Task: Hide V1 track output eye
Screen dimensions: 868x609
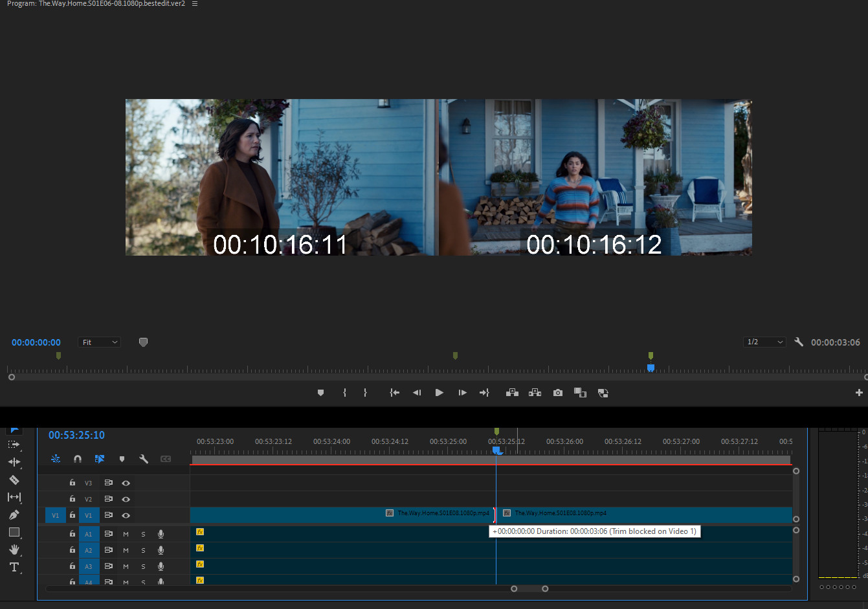Action: click(x=126, y=515)
